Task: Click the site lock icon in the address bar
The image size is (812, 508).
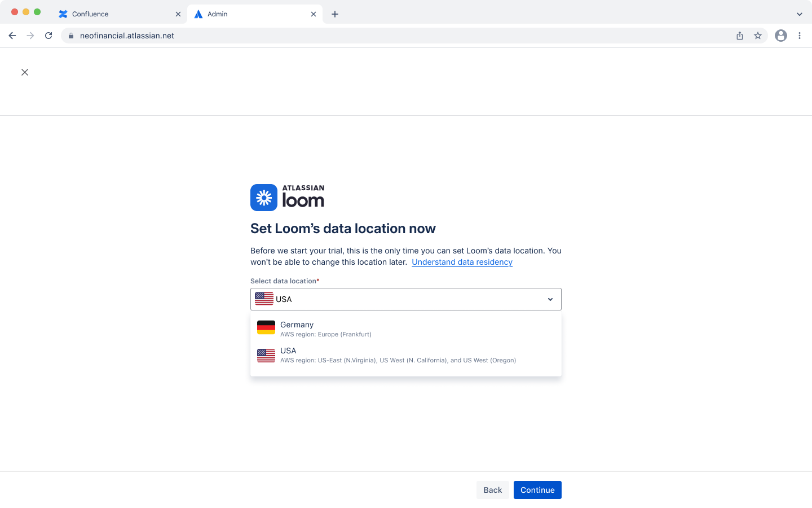Action: (x=71, y=36)
